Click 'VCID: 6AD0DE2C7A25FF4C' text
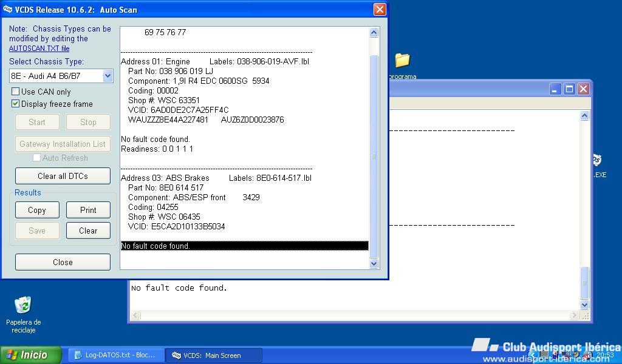Screen dimensions: 622x364 click(x=179, y=110)
